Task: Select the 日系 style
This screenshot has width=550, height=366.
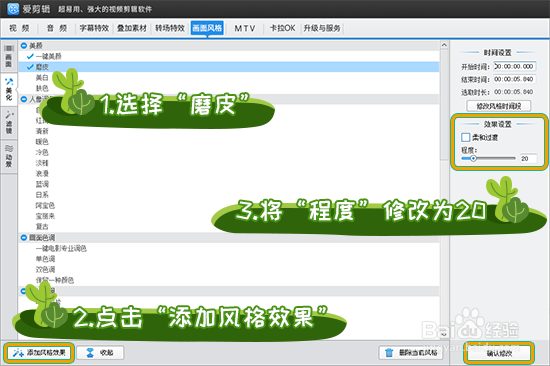Action: [x=42, y=195]
